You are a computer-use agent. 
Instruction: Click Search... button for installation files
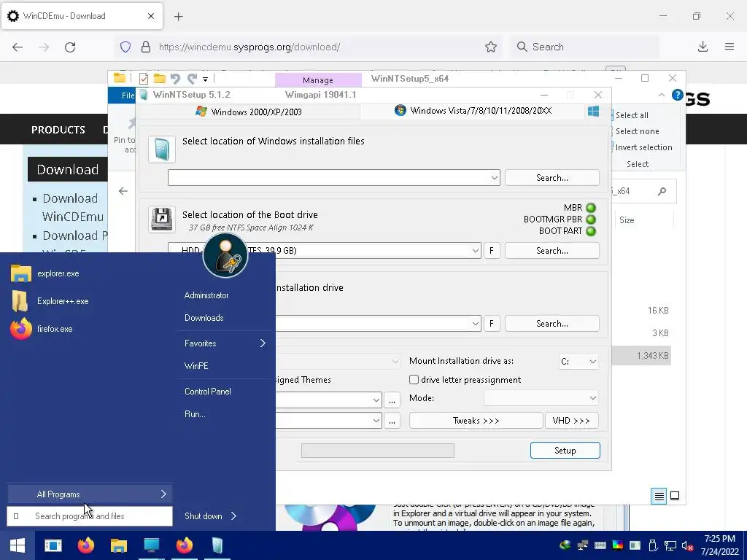click(552, 178)
